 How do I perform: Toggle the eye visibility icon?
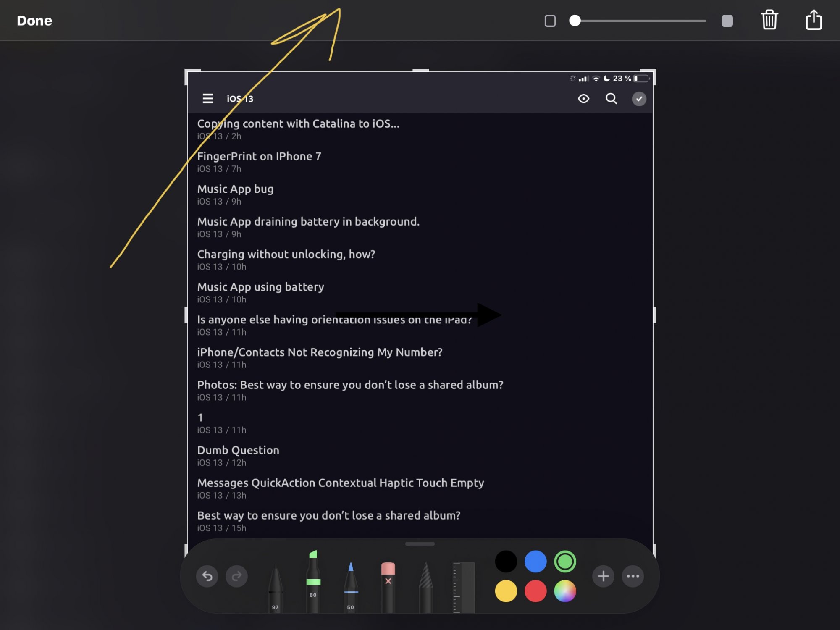point(583,99)
